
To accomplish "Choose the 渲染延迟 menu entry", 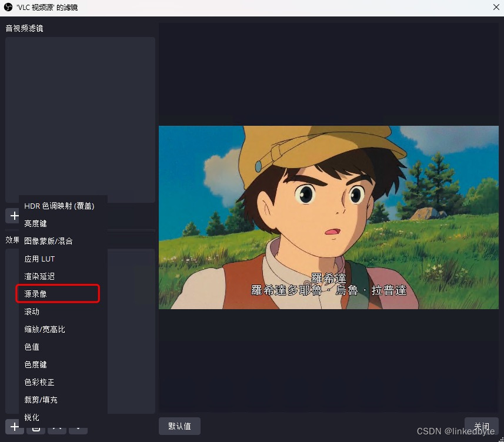I will point(63,276).
